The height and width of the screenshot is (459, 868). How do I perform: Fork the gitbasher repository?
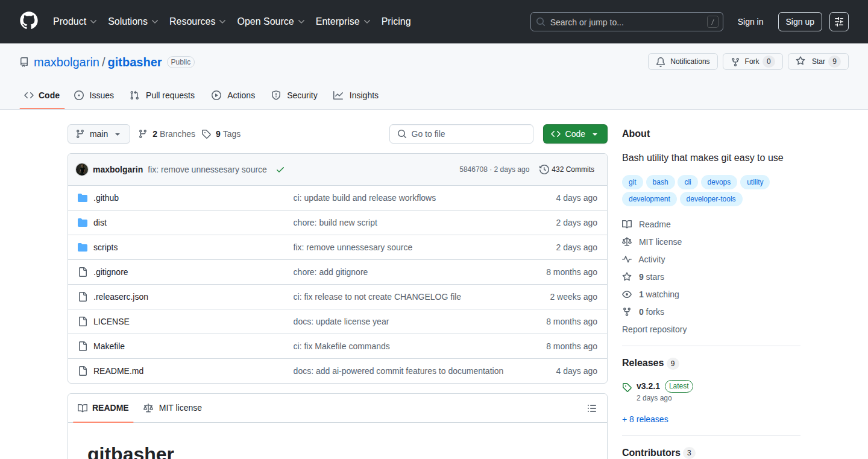(x=752, y=62)
